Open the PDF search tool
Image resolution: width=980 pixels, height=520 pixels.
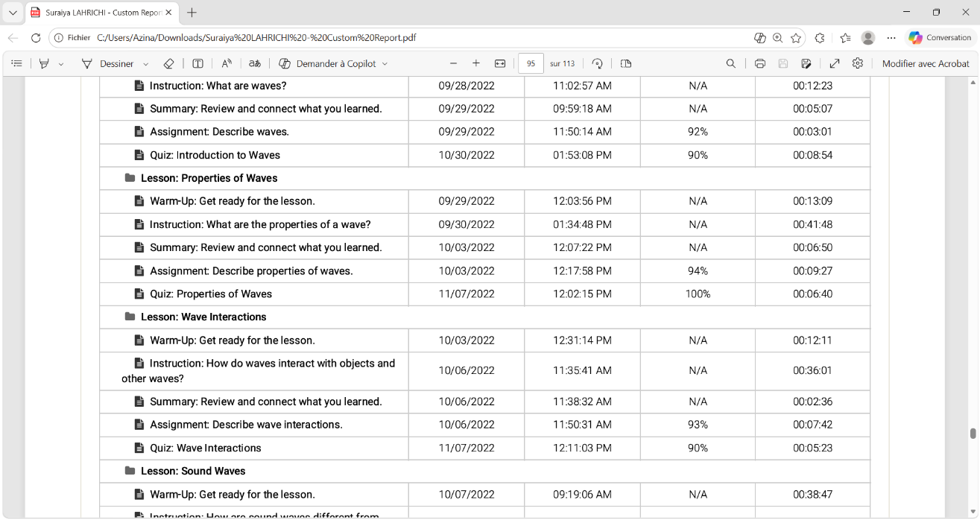(x=731, y=64)
